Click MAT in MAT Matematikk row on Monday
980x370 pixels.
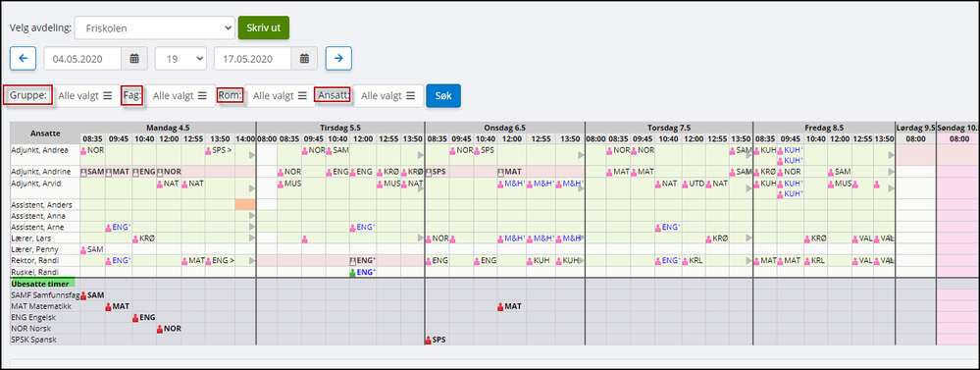click(121, 306)
